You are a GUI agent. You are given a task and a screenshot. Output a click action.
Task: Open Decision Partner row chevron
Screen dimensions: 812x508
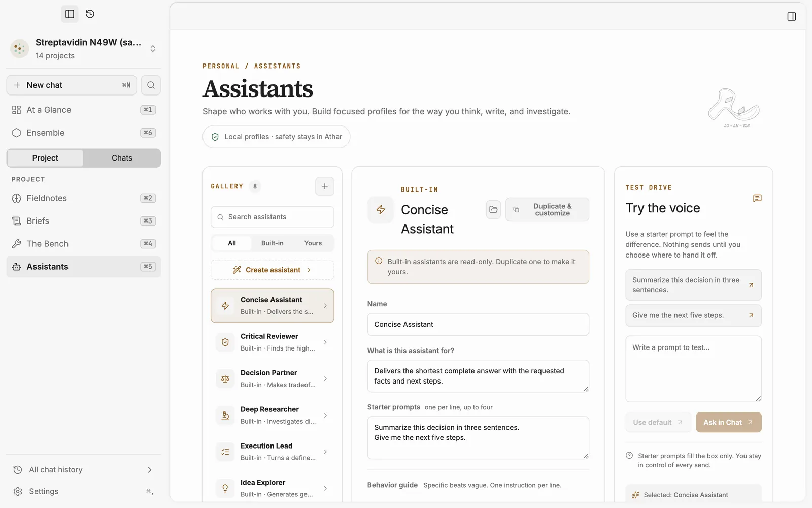pos(325,379)
